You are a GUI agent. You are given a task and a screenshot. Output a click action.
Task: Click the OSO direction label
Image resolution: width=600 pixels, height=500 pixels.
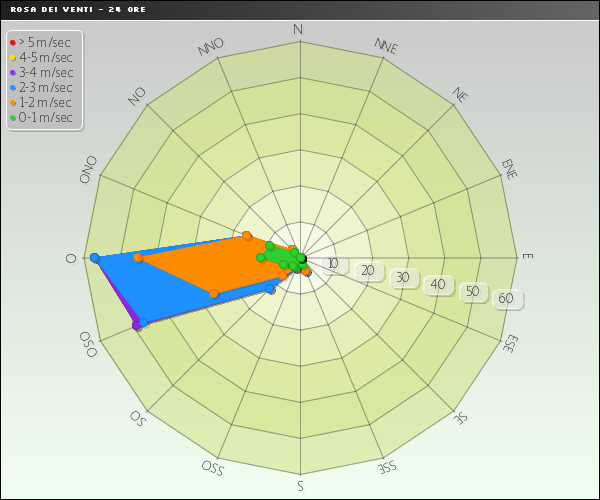point(88,344)
